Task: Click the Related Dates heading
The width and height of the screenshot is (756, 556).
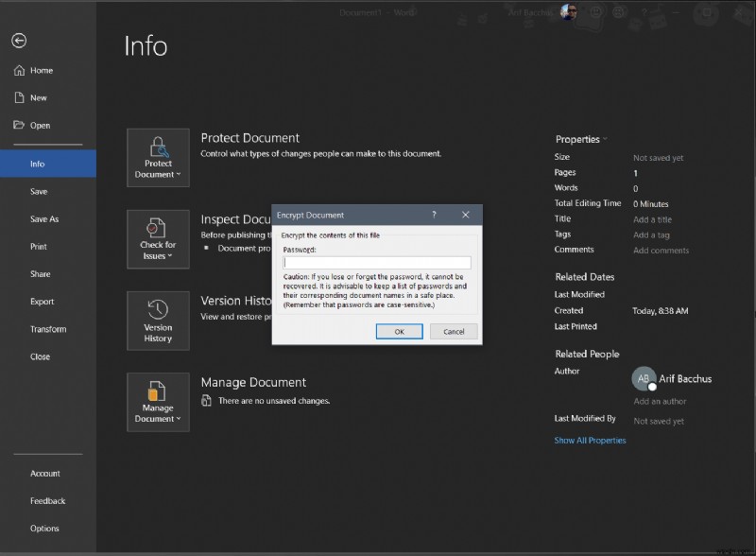Action: click(x=584, y=277)
